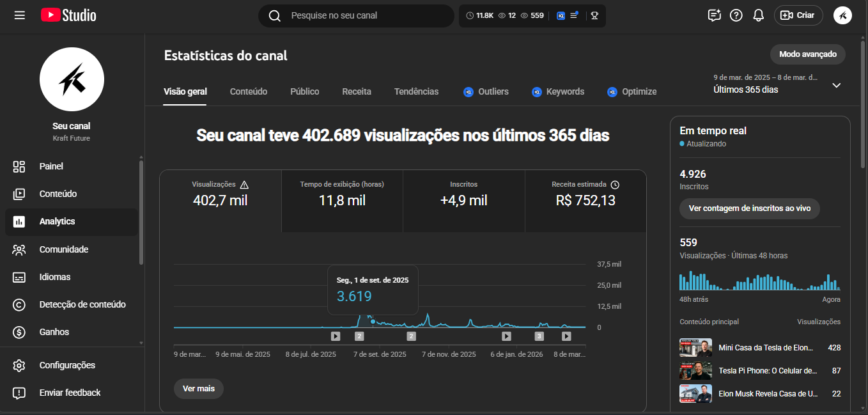The image size is (868, 415).
Task: Click clock icon beside Receita estimada
Action: pyautogui.click(x=615, y=184)
